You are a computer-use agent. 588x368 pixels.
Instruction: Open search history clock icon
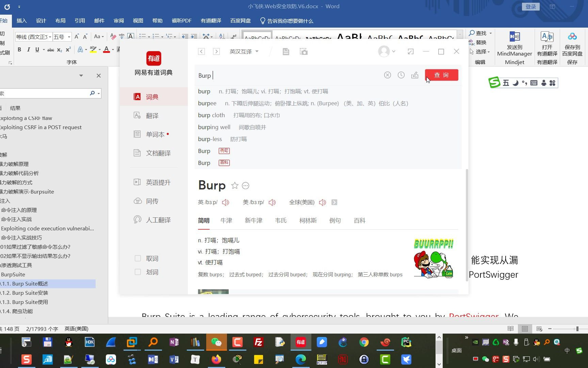(401, 75)
